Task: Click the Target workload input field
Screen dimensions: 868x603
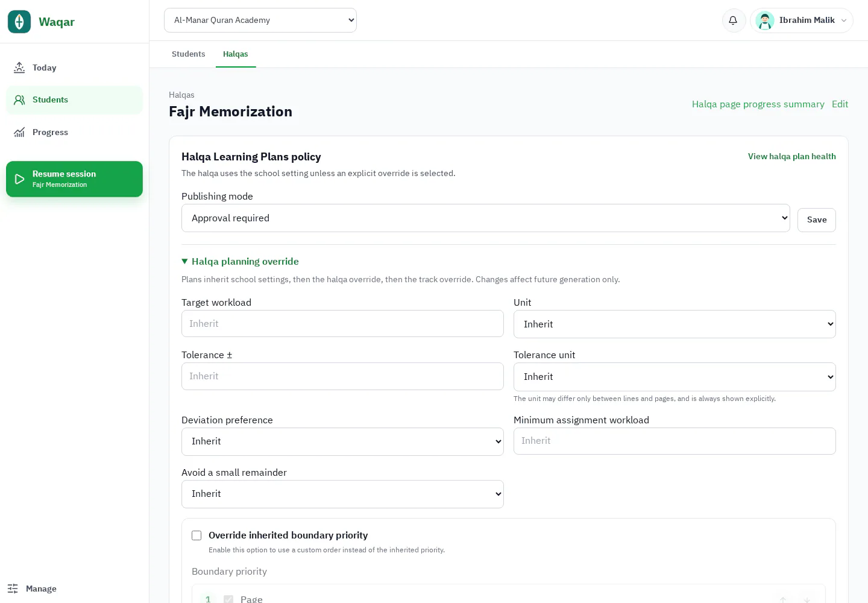Action: point(342,324)
